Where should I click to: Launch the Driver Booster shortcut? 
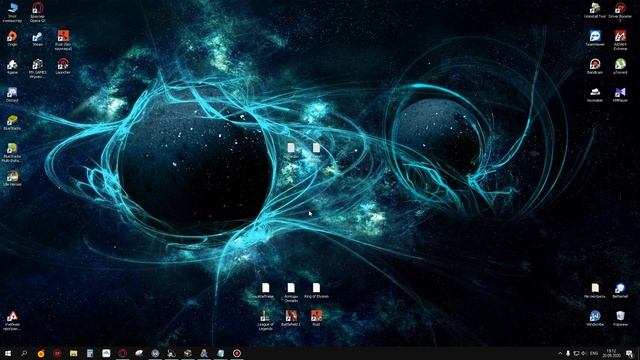coord(620,12)
